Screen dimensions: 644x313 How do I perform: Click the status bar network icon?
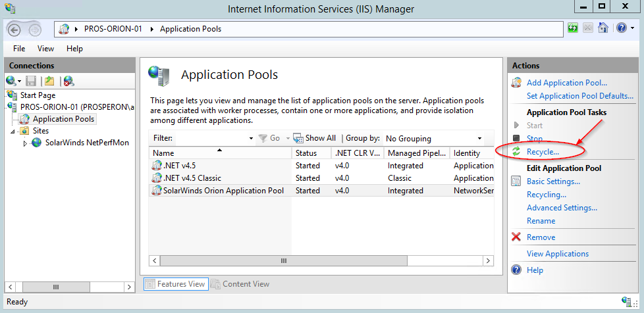(627, 302)
